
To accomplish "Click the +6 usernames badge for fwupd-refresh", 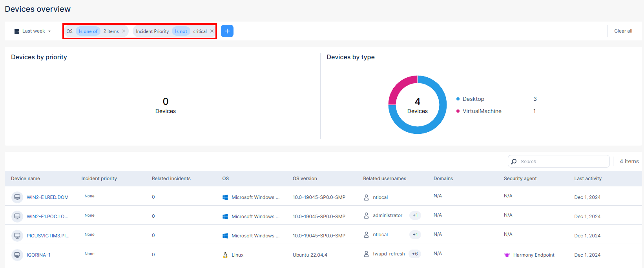I will click(415, 254).
